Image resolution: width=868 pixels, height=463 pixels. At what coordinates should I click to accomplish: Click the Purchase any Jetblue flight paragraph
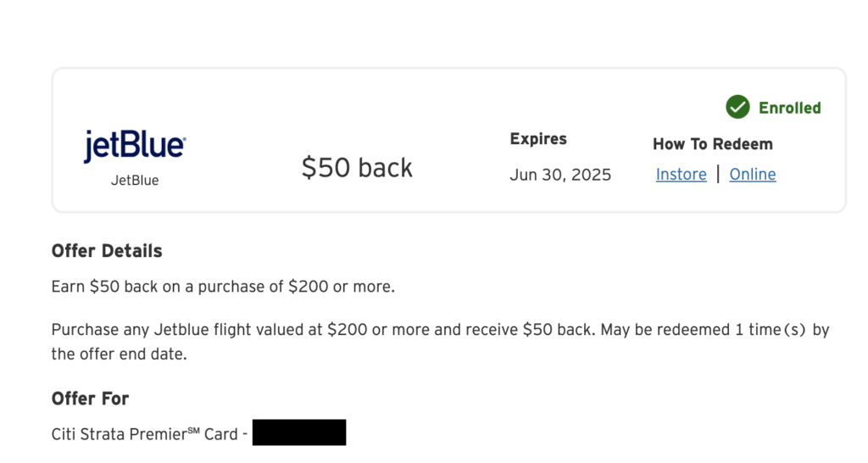click(440, 342)
